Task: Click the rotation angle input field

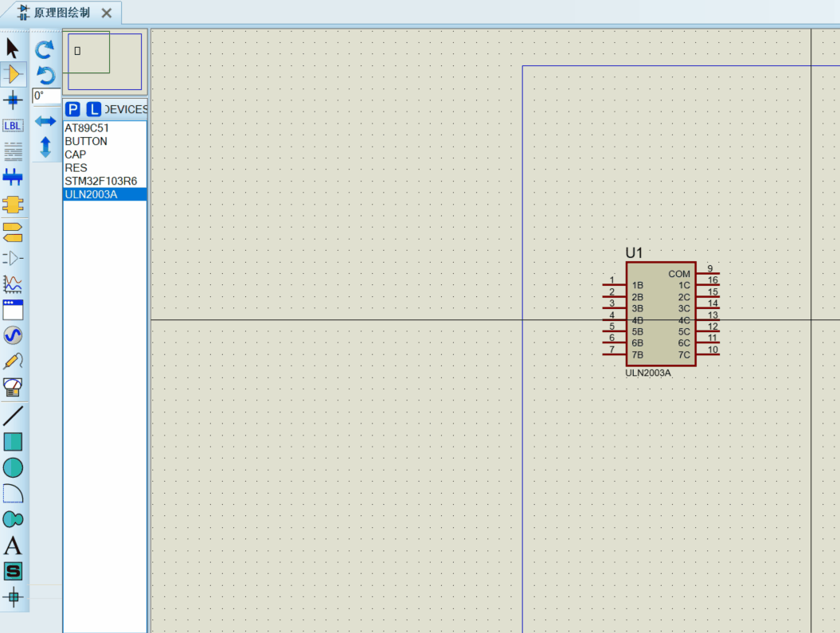Action: 46,96
